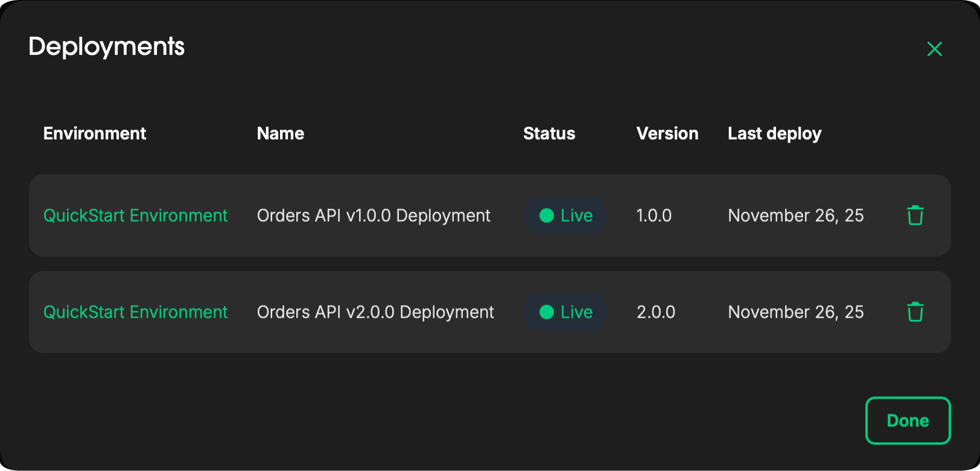The image size is (980, 471).
Task: Click the first row's November 26, 25 date
Action: pyautogui.click(x=796, y=216)
